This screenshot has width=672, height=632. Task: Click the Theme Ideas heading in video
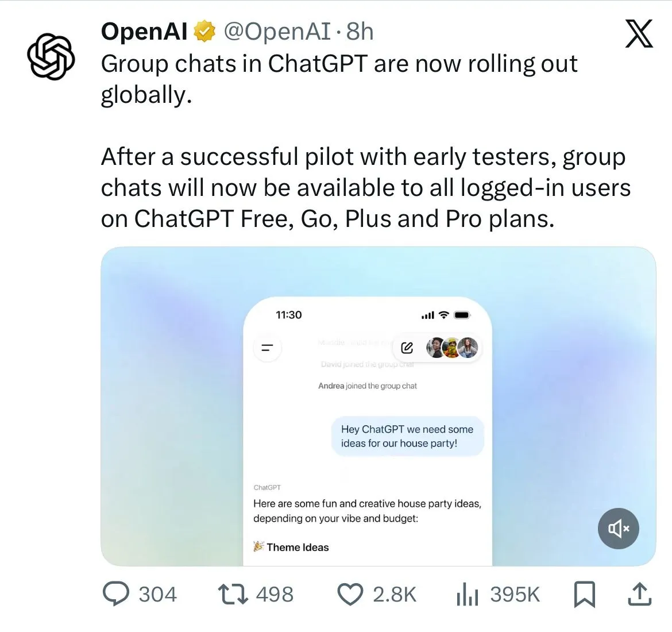297,547
